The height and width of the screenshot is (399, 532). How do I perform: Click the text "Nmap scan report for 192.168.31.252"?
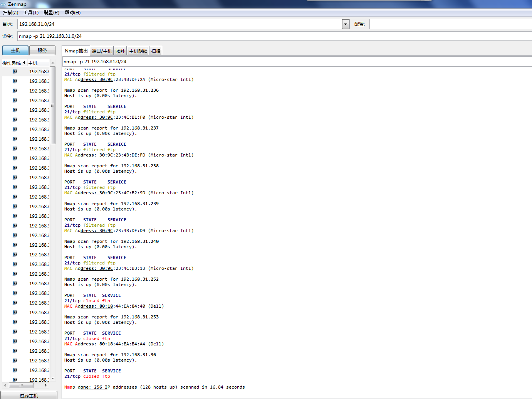coord(111,279)
